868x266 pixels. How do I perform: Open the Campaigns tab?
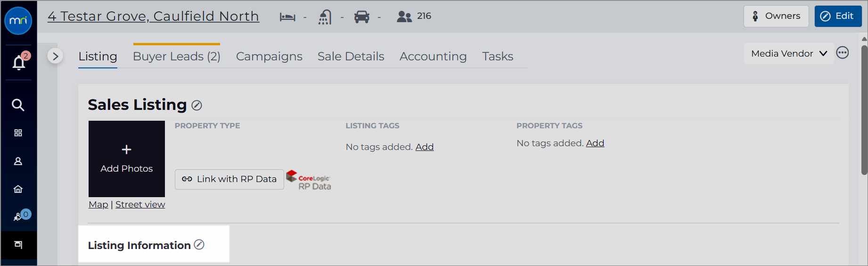tap(269, 57)
